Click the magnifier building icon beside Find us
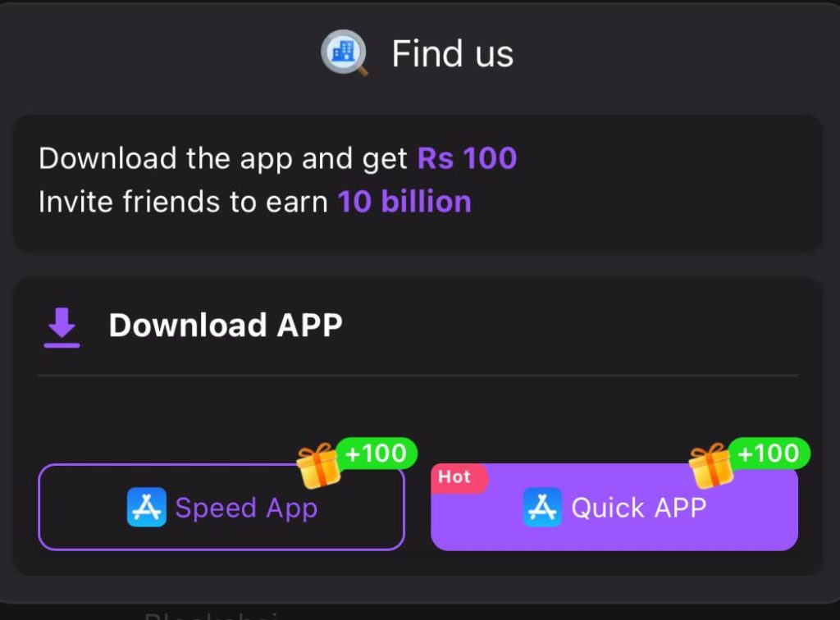This screenshot has height=620, width=840. [345, 52]
